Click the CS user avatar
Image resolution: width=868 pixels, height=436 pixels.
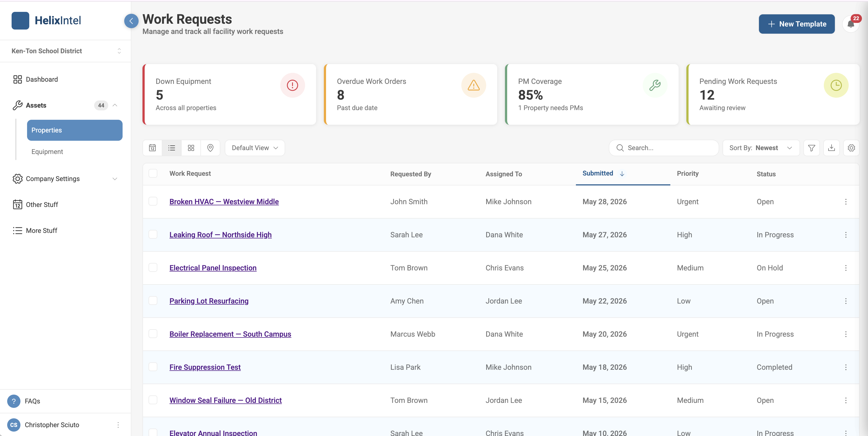point(14,425)
